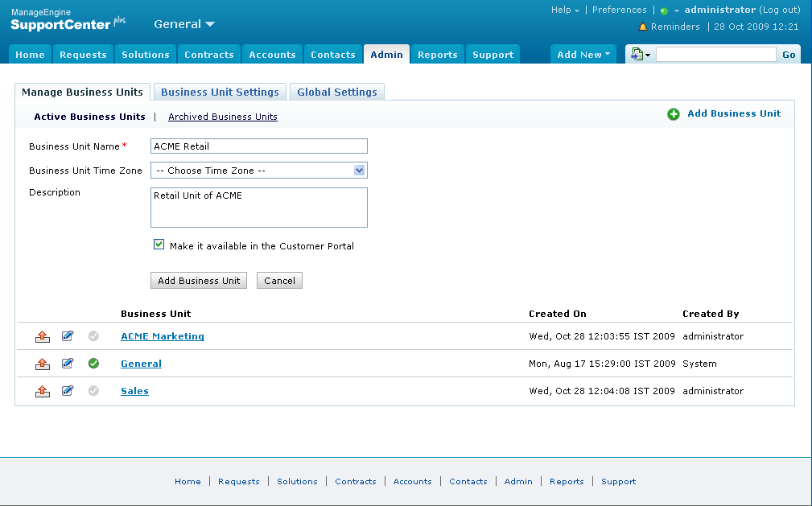Click the archive icon for ACME Marketing
The image size is (812, 506).
pyautogui.click(x=43, y=336)
